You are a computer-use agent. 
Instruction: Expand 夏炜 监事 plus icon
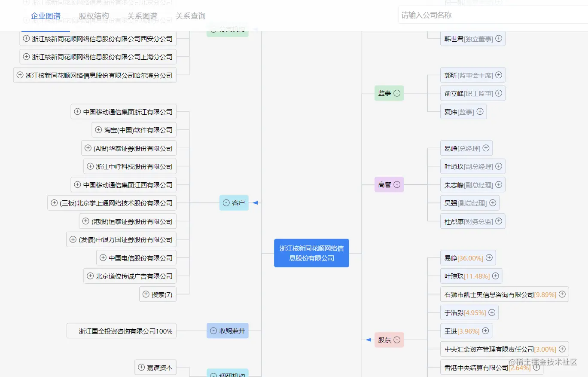480,111
